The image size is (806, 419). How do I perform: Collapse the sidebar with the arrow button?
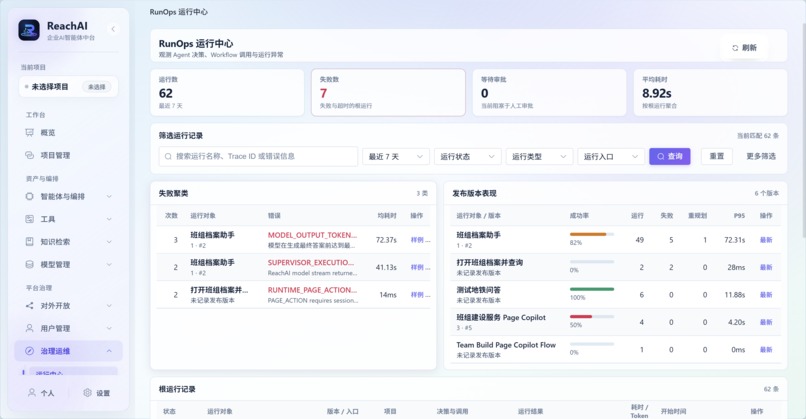point(113,29)
